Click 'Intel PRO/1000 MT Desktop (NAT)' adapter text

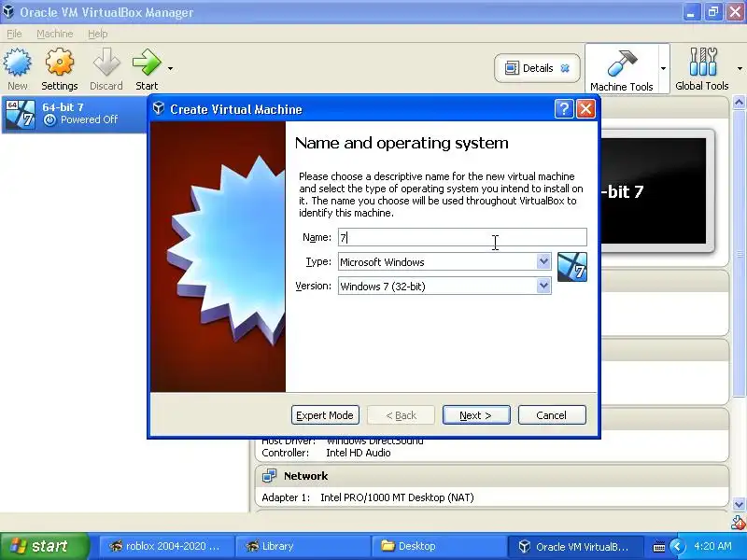click(x=397, y=497)
